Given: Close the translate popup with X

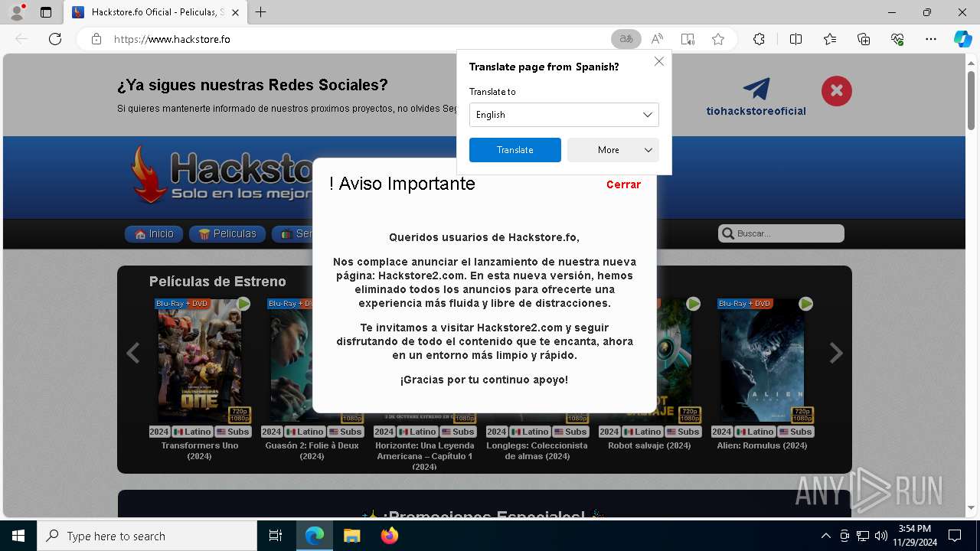Looking at the screenshot, I should tap(658, 61).
